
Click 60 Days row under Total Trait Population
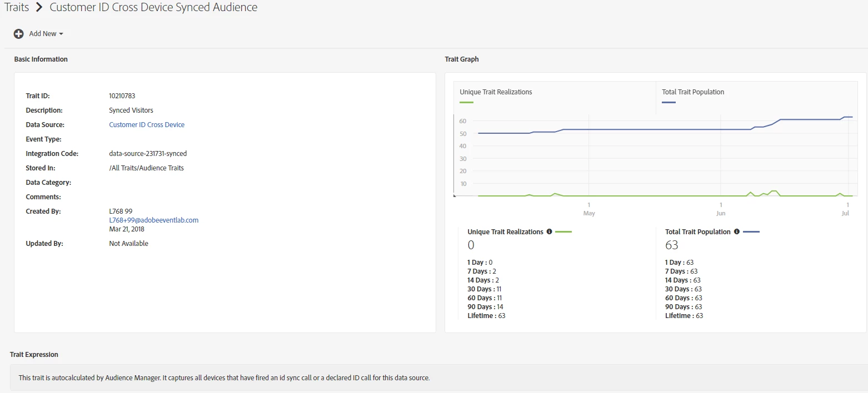pos(684,298)
